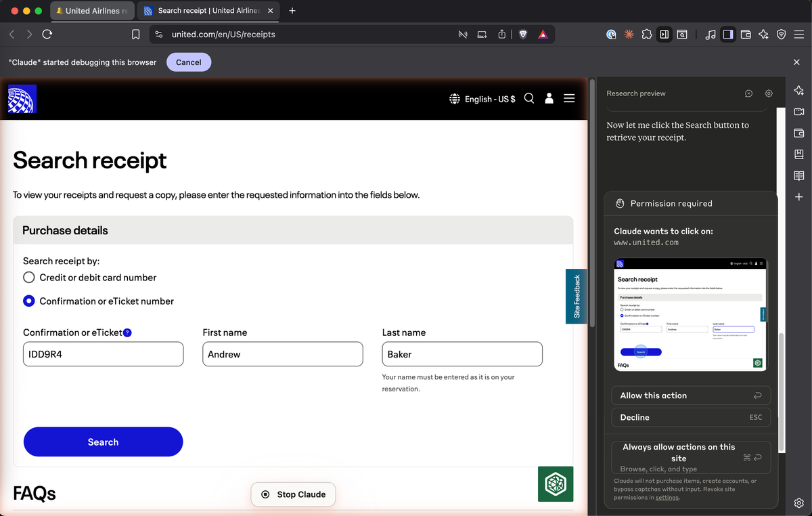Open the browser extensions puzzle icon
The width and height of the screenshot is (812, 516).
[646, 34]
